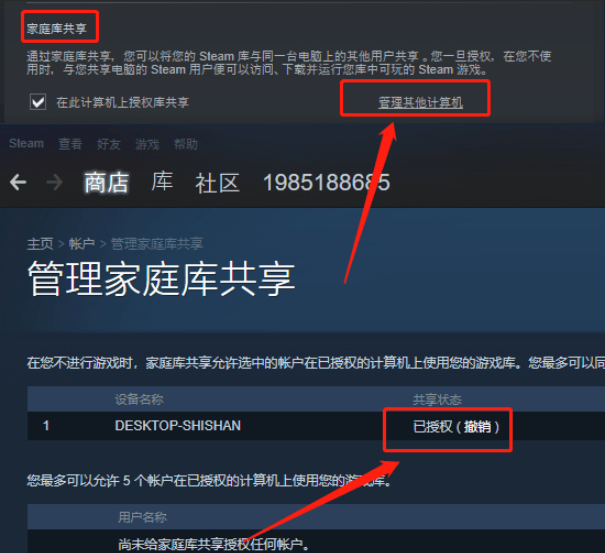Select the DESKTOP-SHISHAN device row
Image resolution: width=605 pixels, height=553 pixels.
[x=316, y=426]
